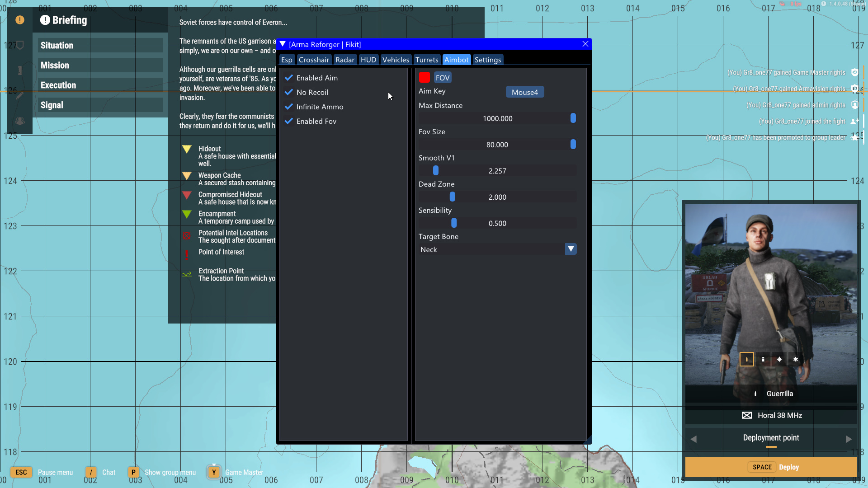This screenshot has height=488, width=868.
Task: Uncheck the No Recoil checkbox
Action: click(x=289, y=92)
